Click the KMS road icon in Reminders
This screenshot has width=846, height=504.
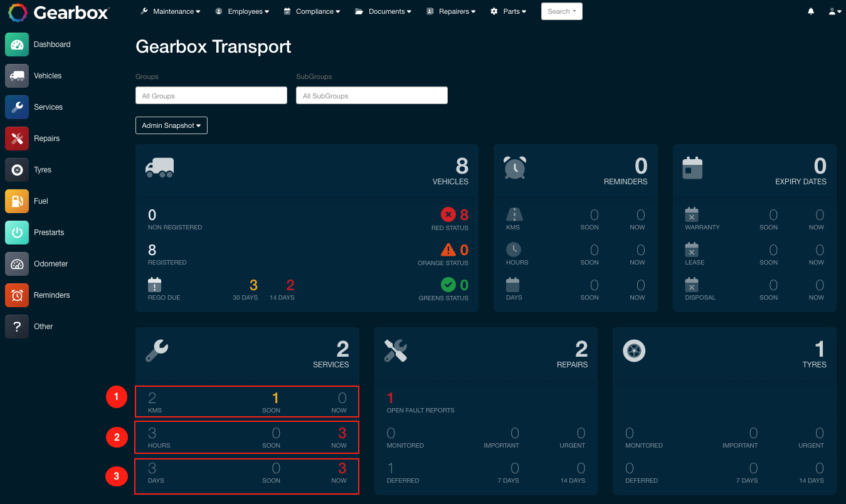pyautogui.click(x=514, y=215)
